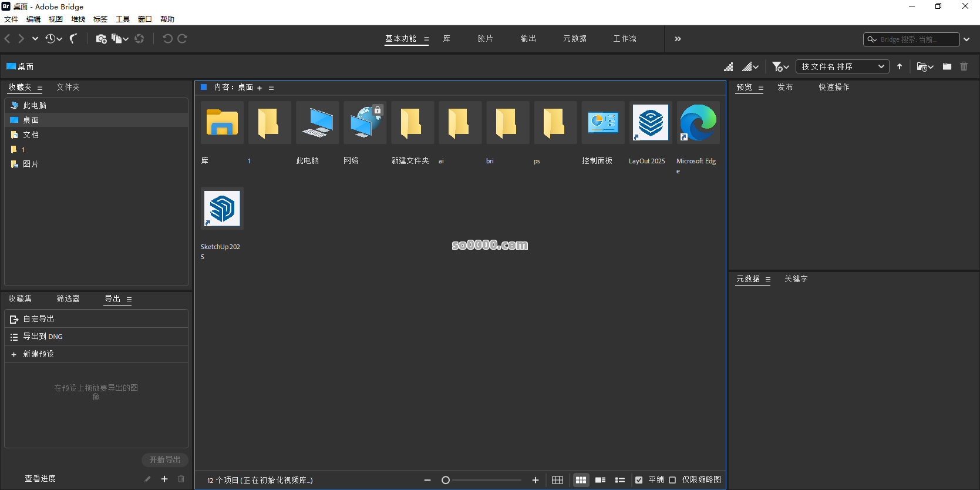Click 自定导出 export option
980x490 pixels.
[39, 318]
